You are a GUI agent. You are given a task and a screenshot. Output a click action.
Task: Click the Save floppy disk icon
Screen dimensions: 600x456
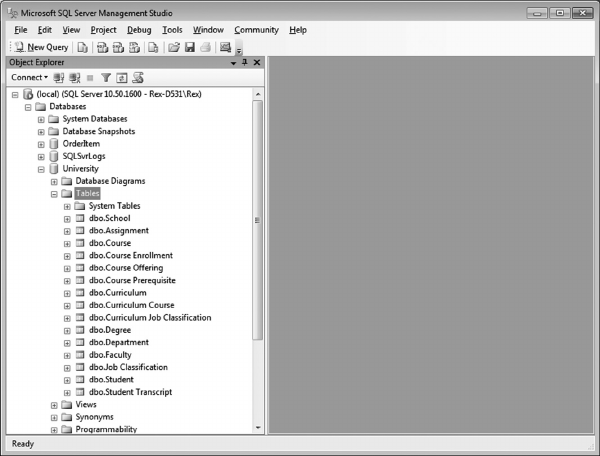[x=190, y=47]
